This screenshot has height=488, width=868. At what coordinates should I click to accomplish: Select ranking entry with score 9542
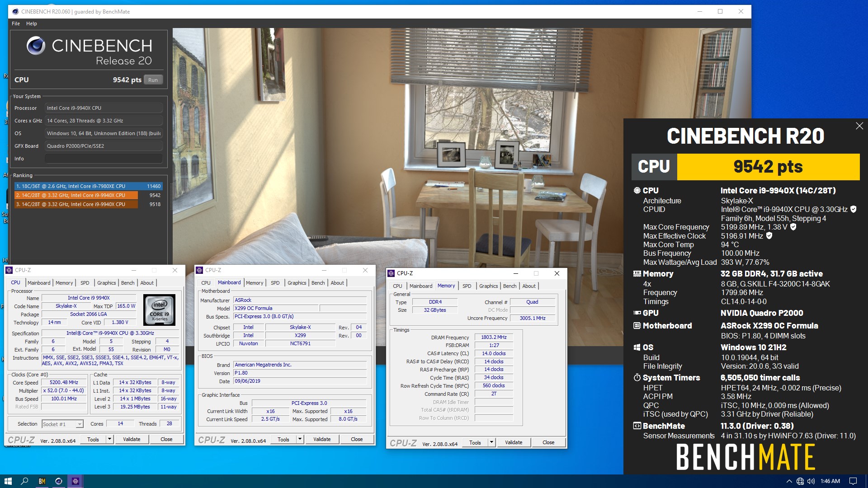[x=88, y=195]
